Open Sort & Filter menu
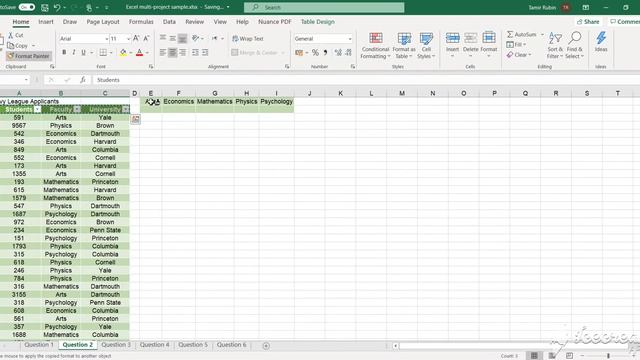 tap(555, 45)
